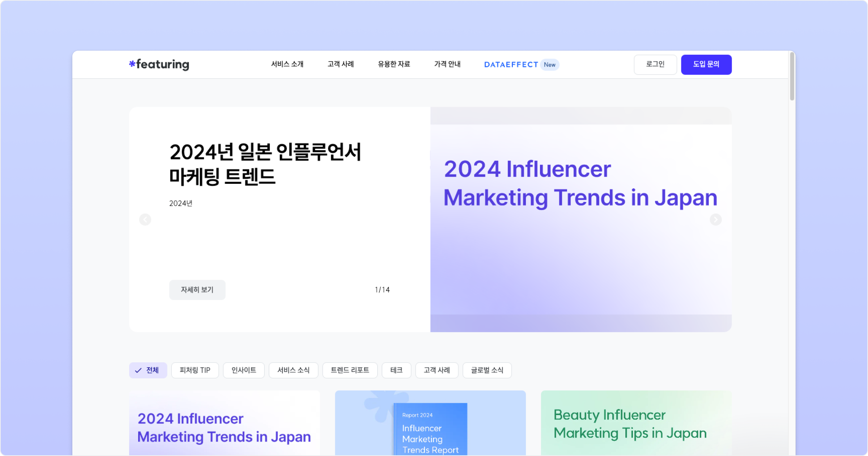Screen dimensions: 868x456
Task: Click the featuring logo
Action: (x=159, y=64)
